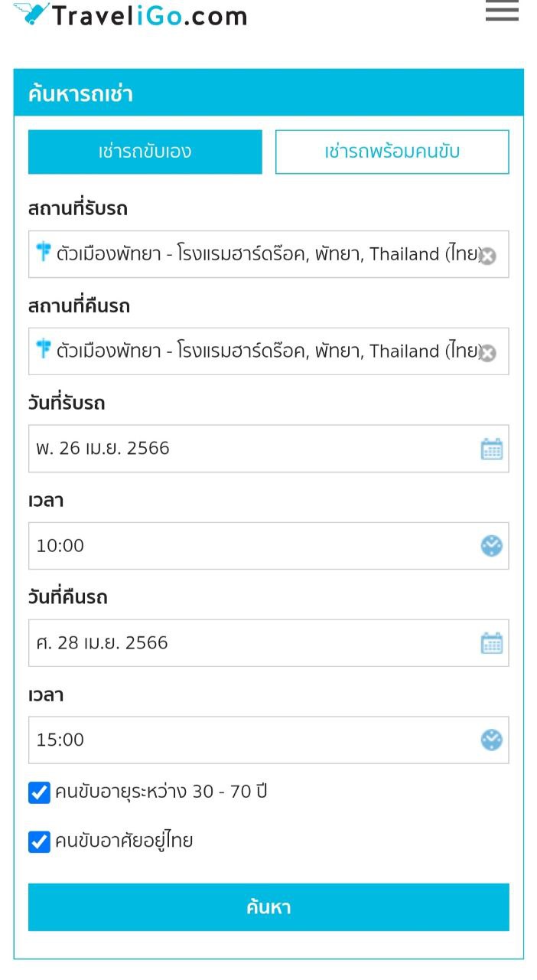Image resolution: width=537 pixels, height=980 pixels.
Task: Open the 15:00 return time dropdown
Action: pyautogui.click(x=252, y=740)
